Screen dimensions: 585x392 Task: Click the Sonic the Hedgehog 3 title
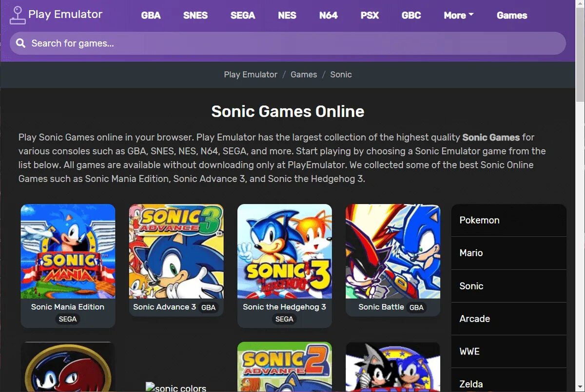[x=284, y=307]
